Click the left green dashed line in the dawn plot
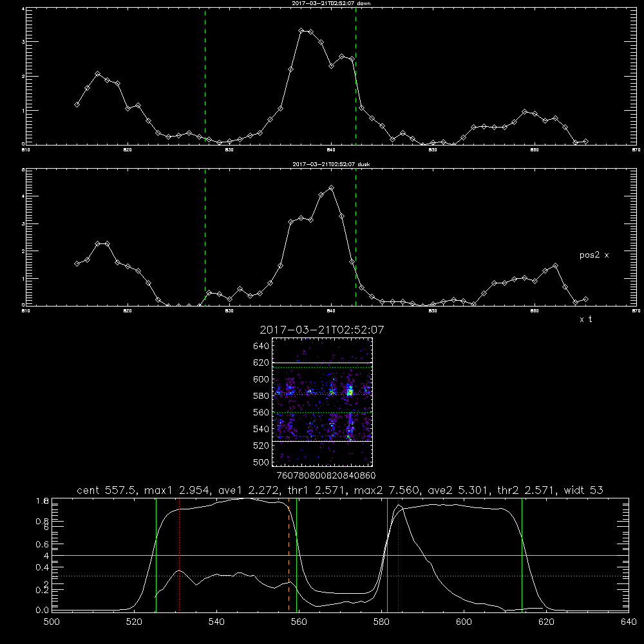The height and width of the screenshot is (644, 644). (x=205, y=76)
